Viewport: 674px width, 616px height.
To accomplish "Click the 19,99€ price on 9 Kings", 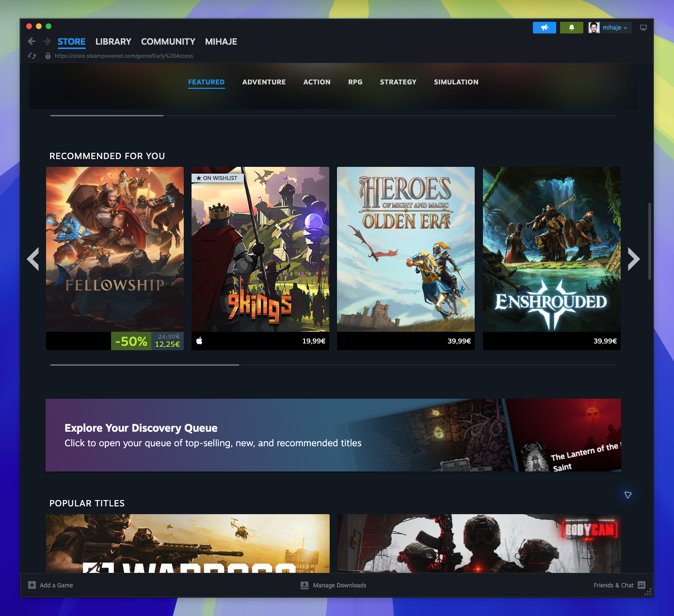I will point(314,341).
